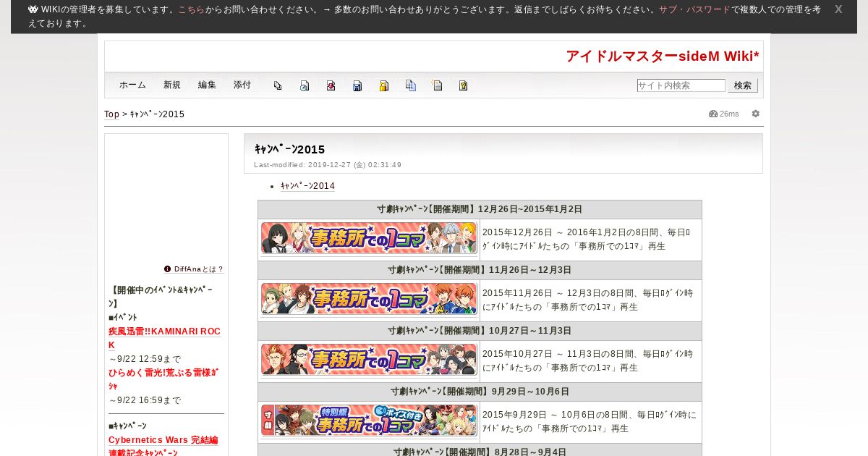Screen dimensions: 868x456
Task: Select the 2015年10月27日 description cell
Action: 591,361
